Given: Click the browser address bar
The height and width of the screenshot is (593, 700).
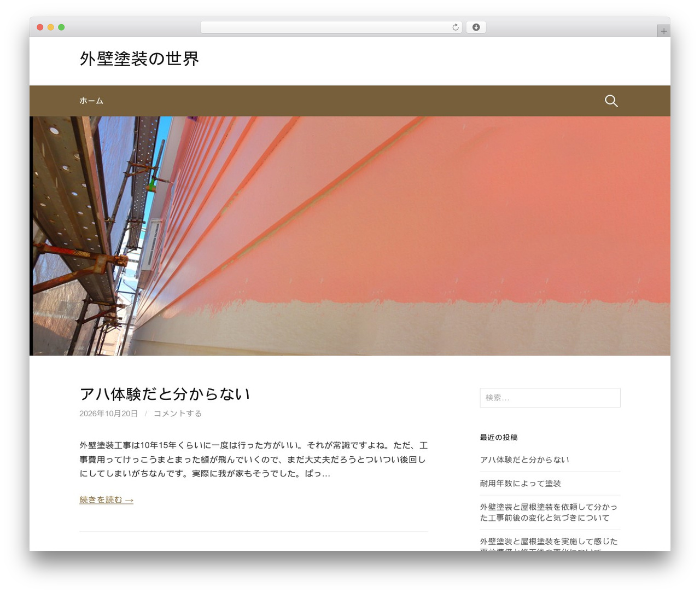Looking at the screenshot, I should click(x=331, y=27).
